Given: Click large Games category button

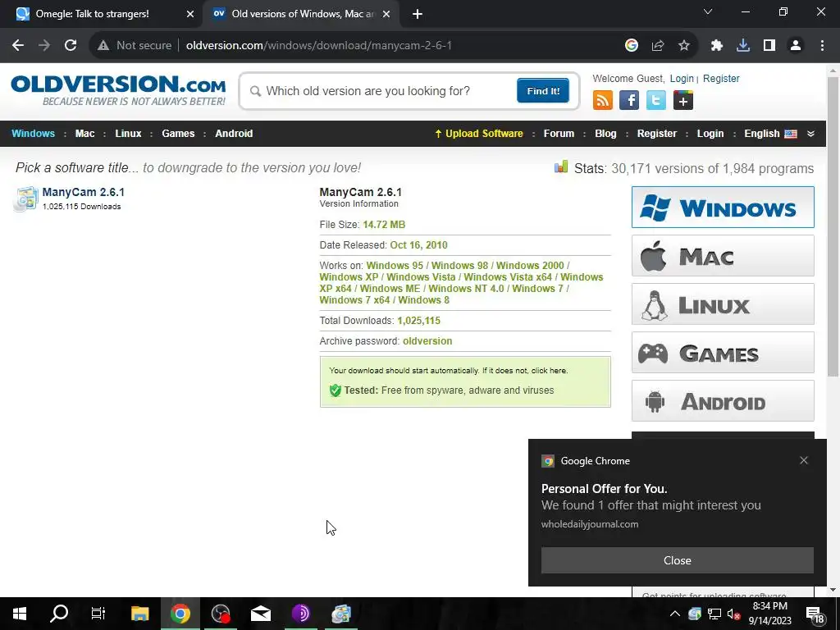Looking at the screenshot, I should (x=723, y=353).
